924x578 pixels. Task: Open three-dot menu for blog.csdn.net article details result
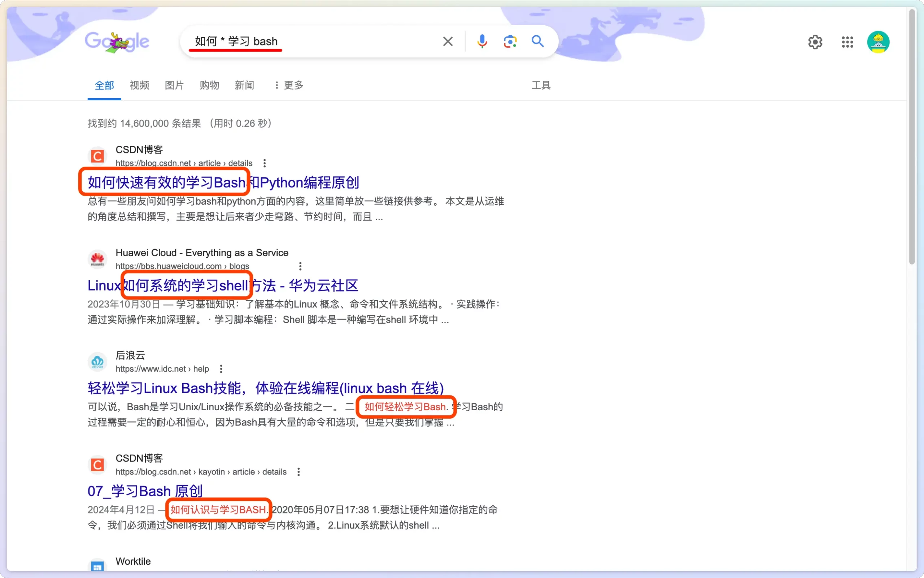coord(264,163)
